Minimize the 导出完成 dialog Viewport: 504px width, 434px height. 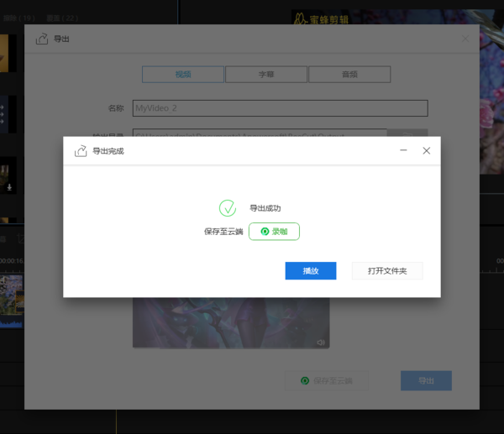click(403, 150)
